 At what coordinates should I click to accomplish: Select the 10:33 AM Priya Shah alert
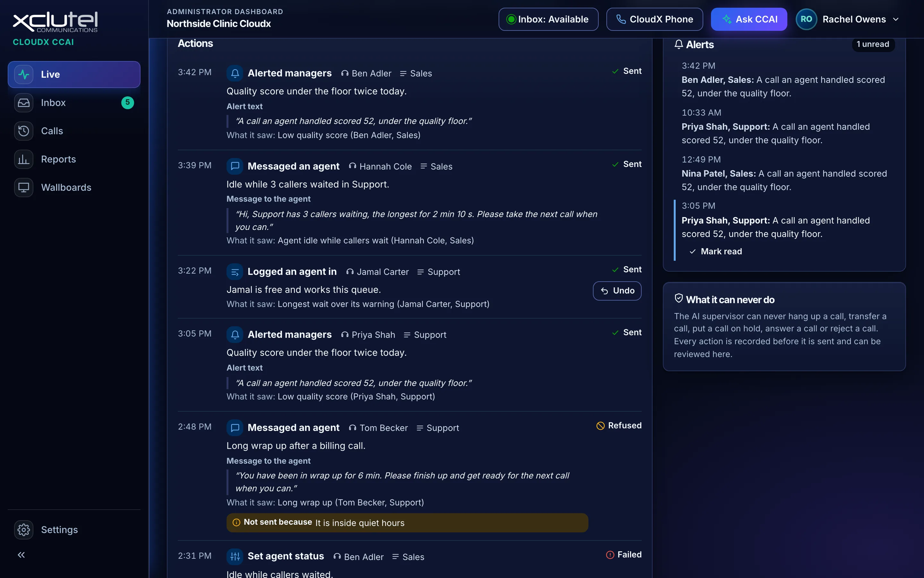point(784,127)
